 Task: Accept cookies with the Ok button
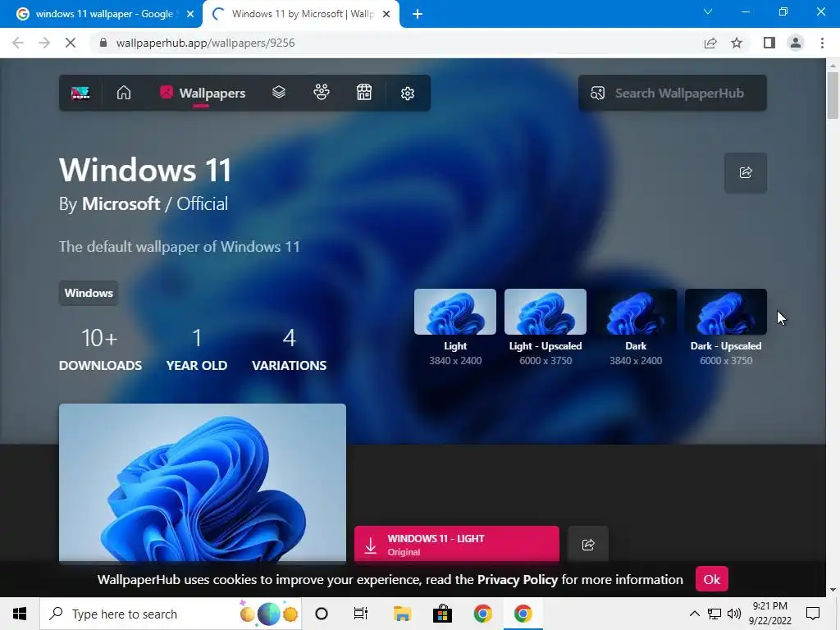[711, 579]
